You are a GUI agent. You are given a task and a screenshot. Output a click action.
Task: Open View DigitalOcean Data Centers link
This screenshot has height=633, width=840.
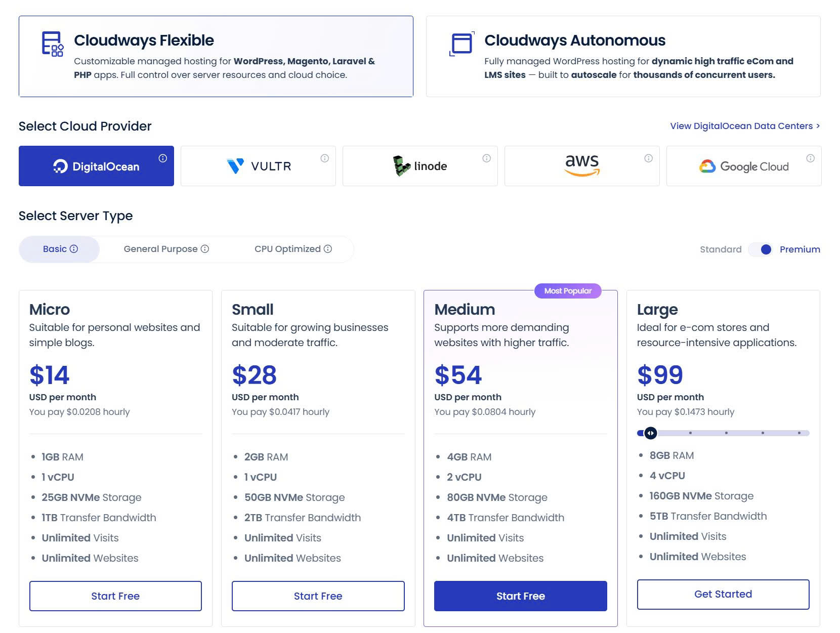click(744, 126)
